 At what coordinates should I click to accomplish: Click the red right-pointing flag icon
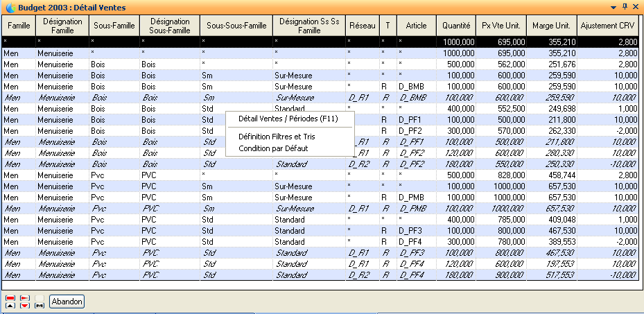pos(25,297)
